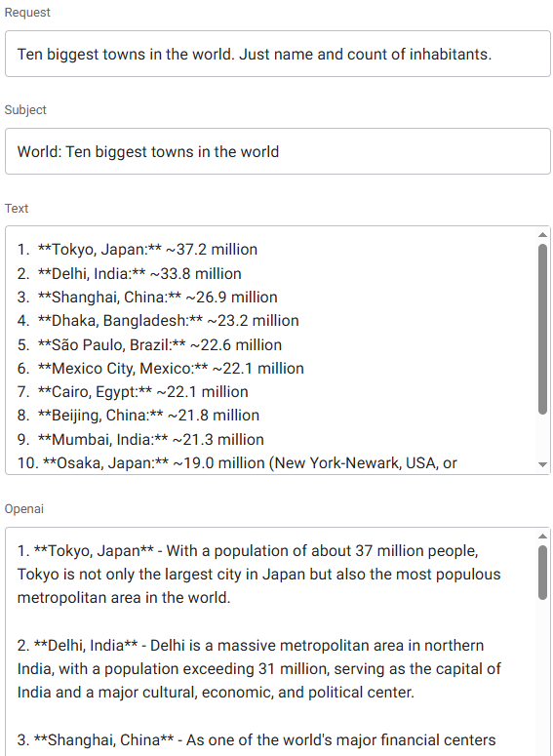The image size is (553, 756).
Task: Click the Text box scrollbar thumb
Action: point(542,330)
